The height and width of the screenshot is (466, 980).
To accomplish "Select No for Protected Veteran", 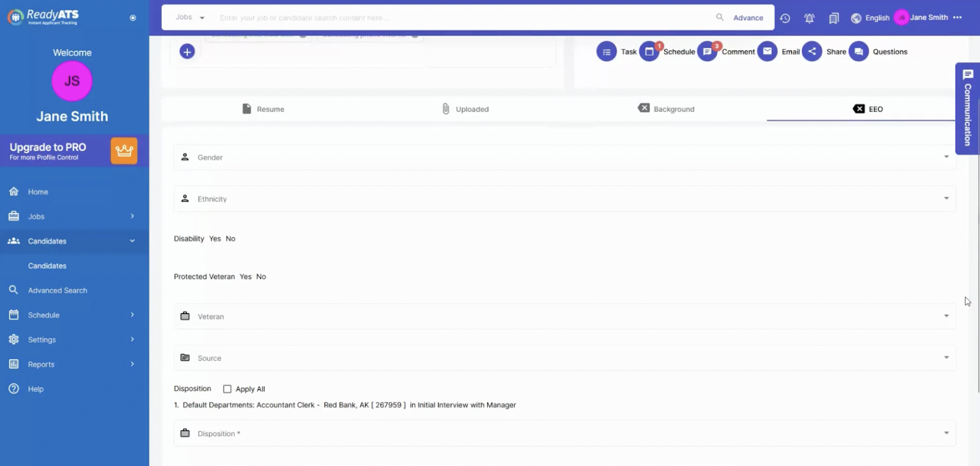I will tap(261, 277).
